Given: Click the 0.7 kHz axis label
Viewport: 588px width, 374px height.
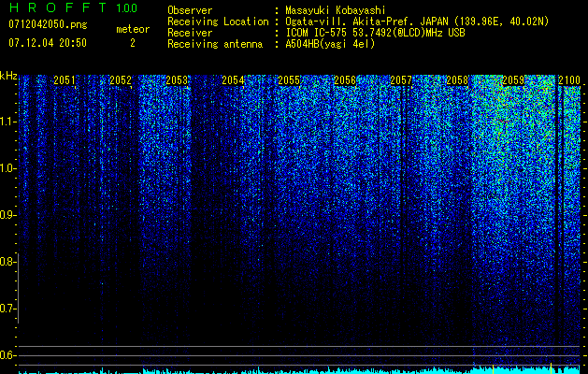Looking at the screenshot, I should 7,309.
